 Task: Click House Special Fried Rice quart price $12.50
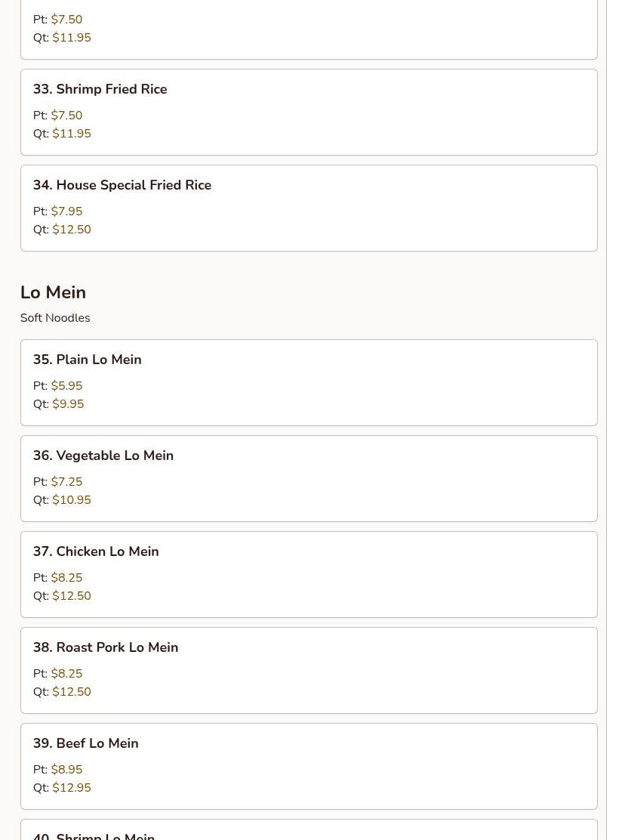pos(72,230)
